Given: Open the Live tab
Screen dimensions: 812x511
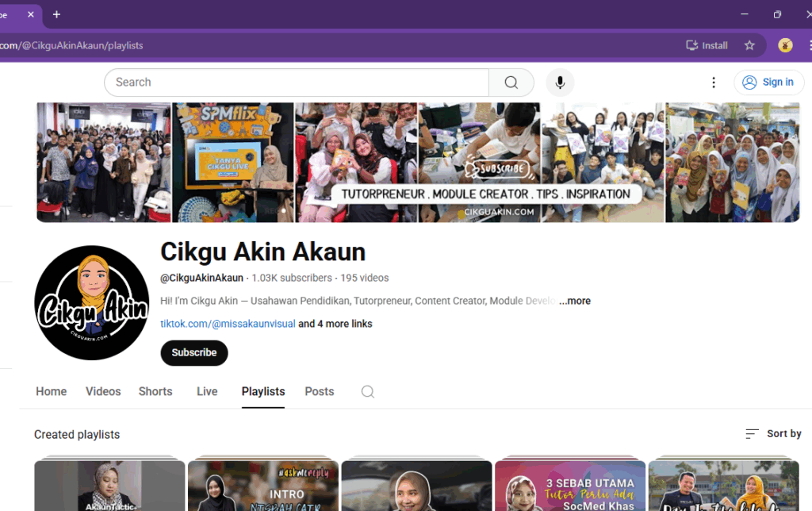Looking at the screenshot, I should point(207,392).
